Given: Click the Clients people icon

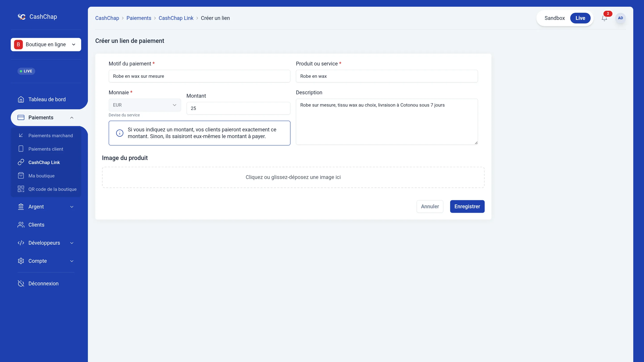Looking at the screenshot, I should pos(21,225).
